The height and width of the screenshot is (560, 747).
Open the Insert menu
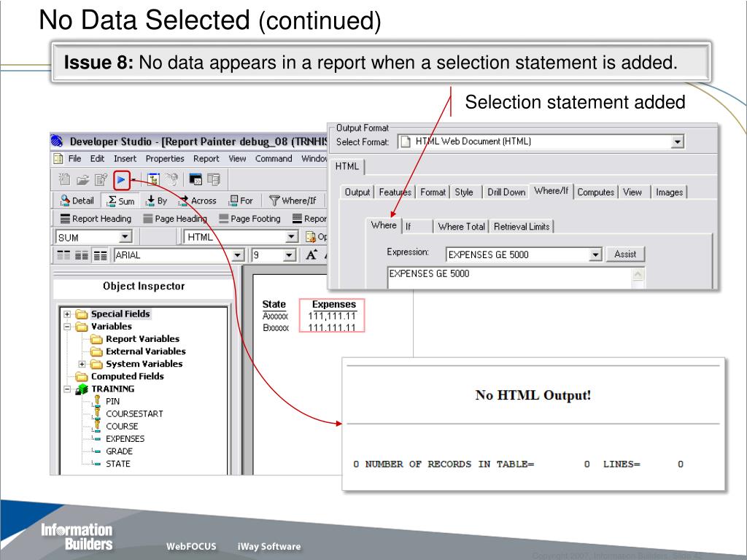(x=125, y=158)
